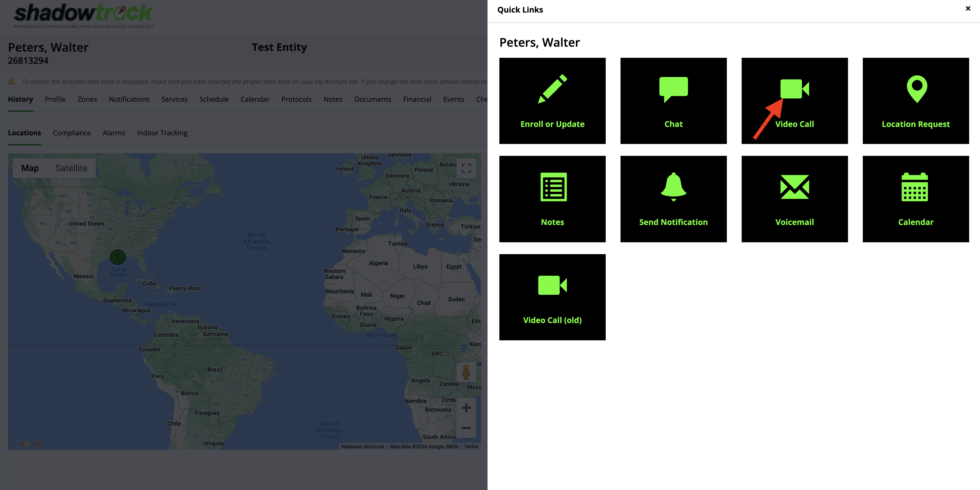Click the Location Request pin icon
Image resolution: width=980 pixels, height=490 pixels.
tap(916, 89)
